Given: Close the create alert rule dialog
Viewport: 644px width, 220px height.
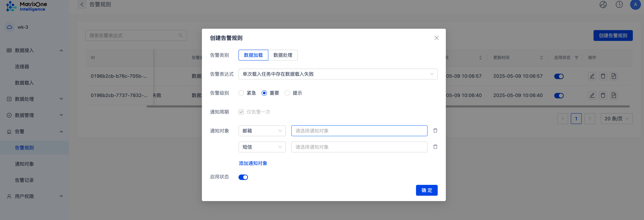Looking at the screenshot, I should (x=436, y=38).
